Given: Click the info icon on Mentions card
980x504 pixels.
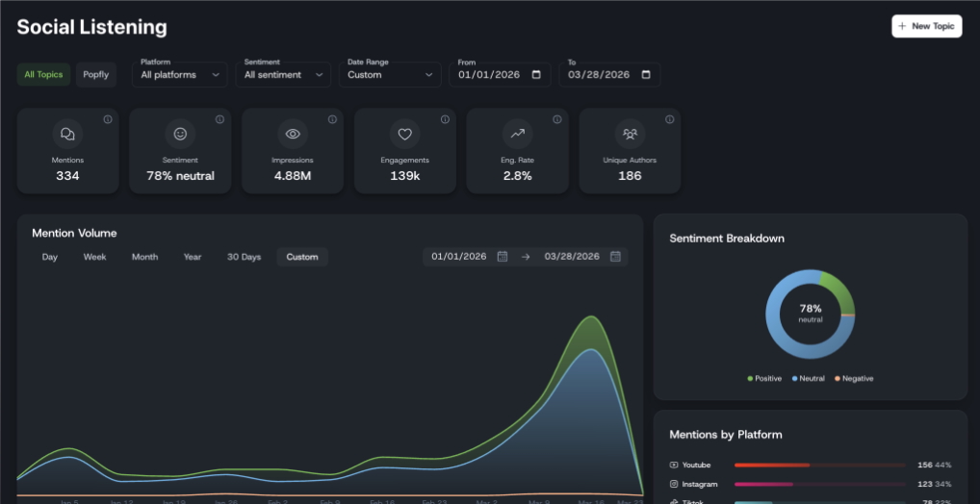Looking at the screenshot, I should (108, 119).
